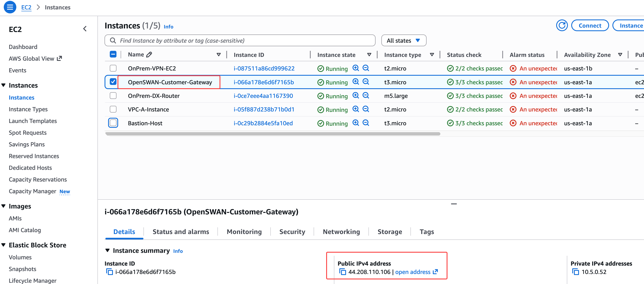Open the Security tab
Image resolution: width=644 pixels, height=284 pixels.
pos(292,232)
